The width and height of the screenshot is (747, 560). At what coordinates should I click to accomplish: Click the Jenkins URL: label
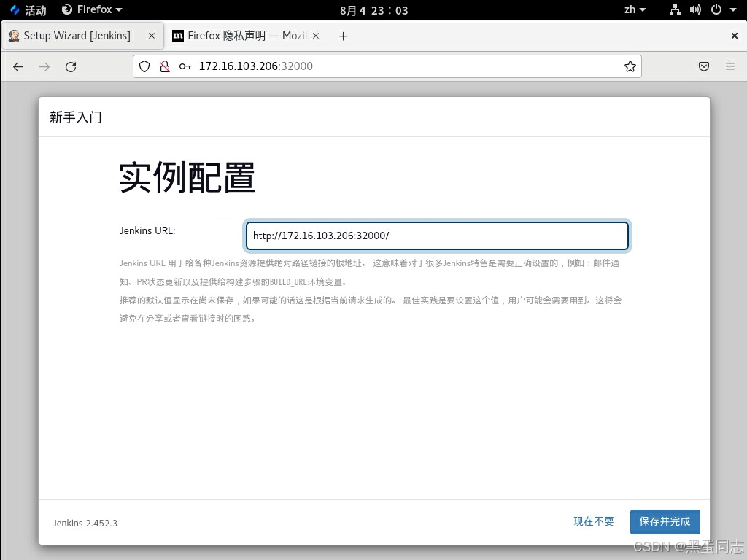coord(147,231)
